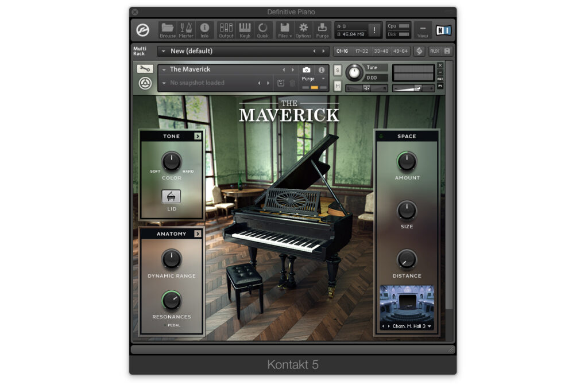Select previous reverb impulse left arrow

383,326
